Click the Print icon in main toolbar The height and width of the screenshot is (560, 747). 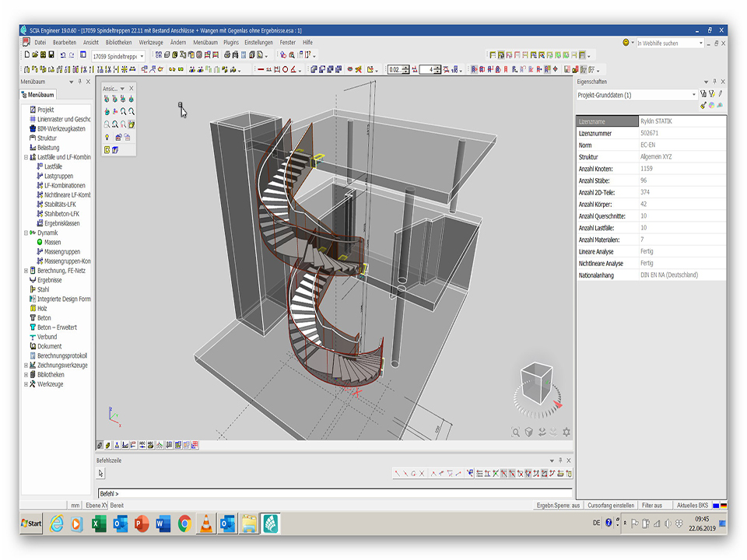click(x=227, y=55)
